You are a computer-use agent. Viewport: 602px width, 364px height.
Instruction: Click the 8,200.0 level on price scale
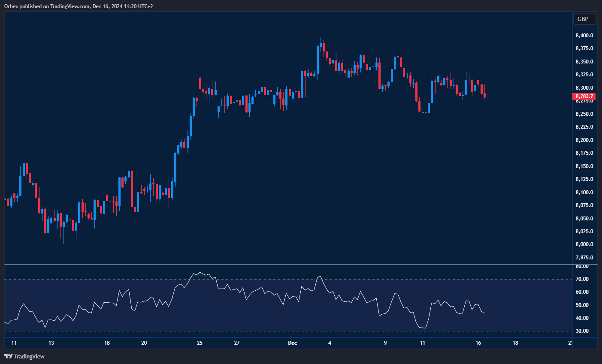[x=584, y=140]
